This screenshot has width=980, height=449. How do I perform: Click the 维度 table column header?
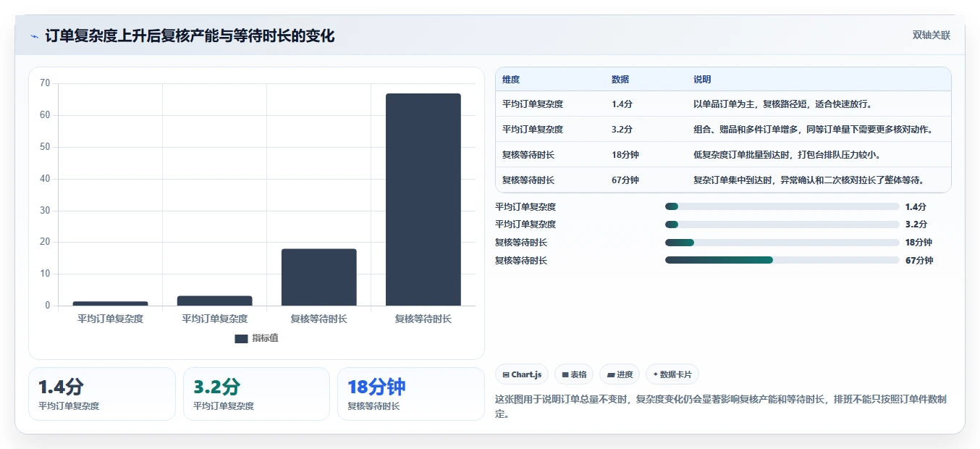[511, 80]
